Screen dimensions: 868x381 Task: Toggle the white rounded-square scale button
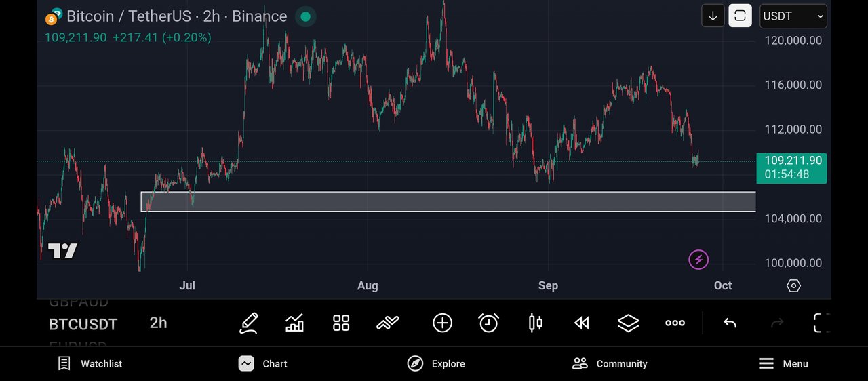[740, 16]
